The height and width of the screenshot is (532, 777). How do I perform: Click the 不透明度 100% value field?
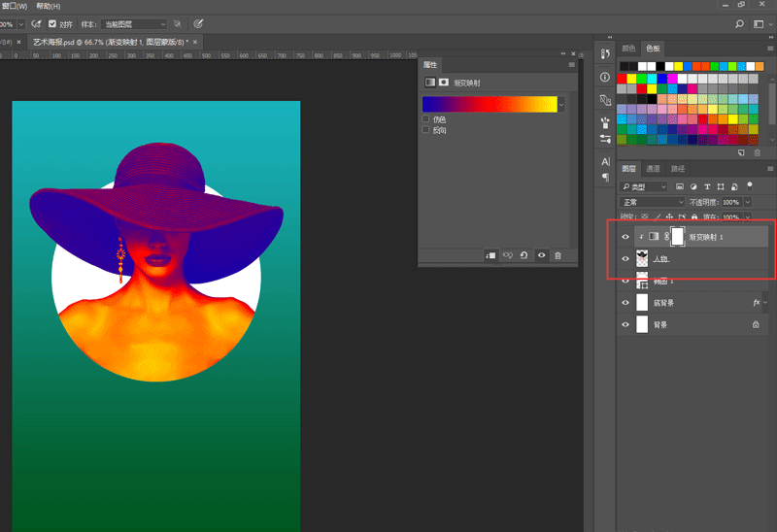pos(731,202)
